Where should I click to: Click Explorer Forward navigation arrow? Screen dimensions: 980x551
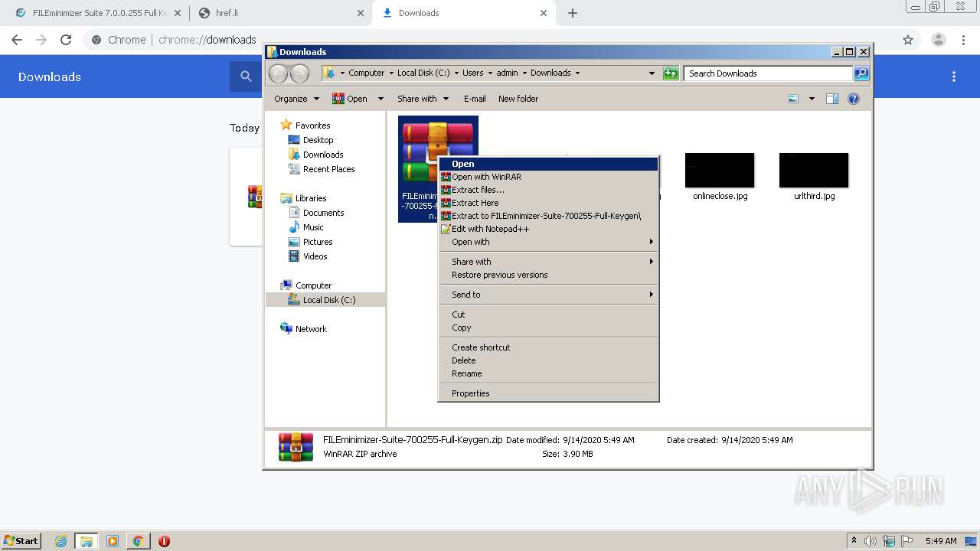(x=299, y=73)
